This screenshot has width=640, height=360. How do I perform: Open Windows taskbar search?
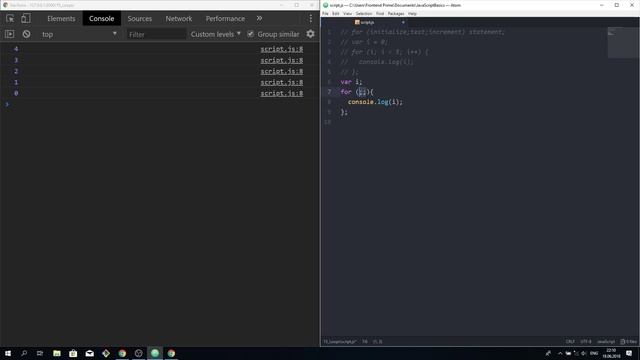click(24, 353)
